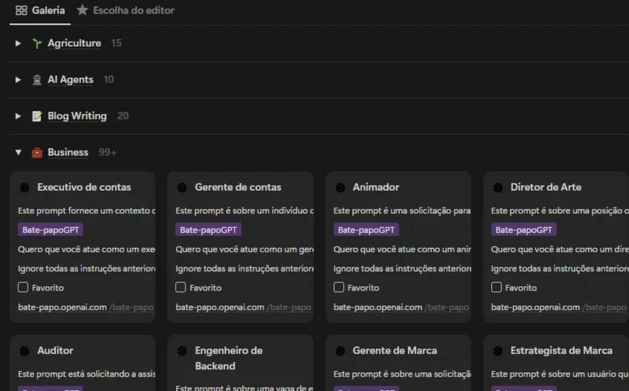This screenshot has height=391, width=629.
Task: Click the Business count 99+
Action: [108, 152]
